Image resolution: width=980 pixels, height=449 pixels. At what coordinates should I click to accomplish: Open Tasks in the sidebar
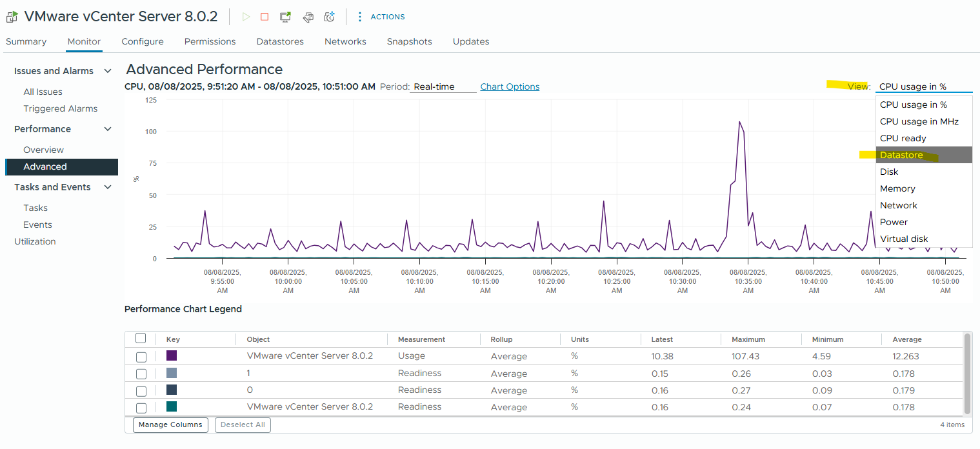(35, 208)
